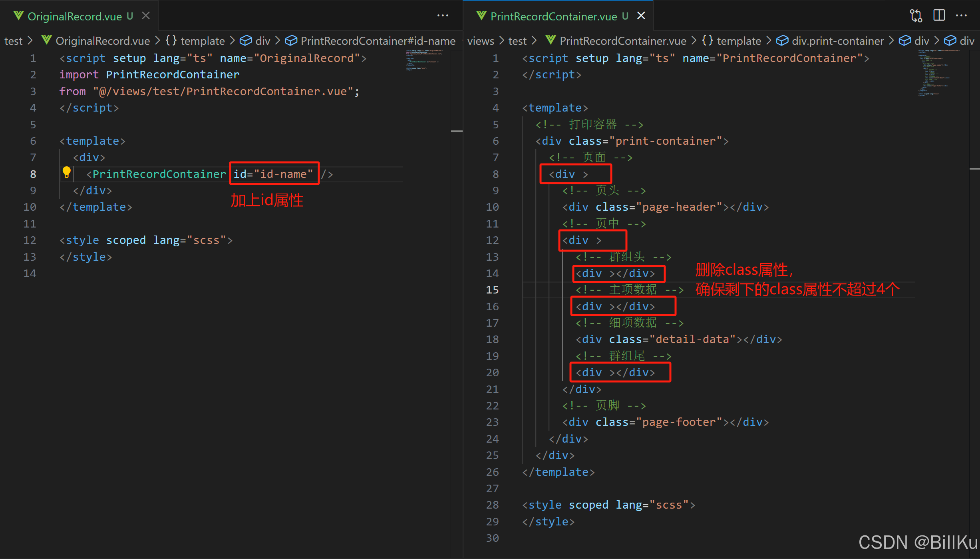The image size is (980, 559).
Task: Click the Vue icon on OriginalRecord.vue tab
Action: (x=18, y=16)
